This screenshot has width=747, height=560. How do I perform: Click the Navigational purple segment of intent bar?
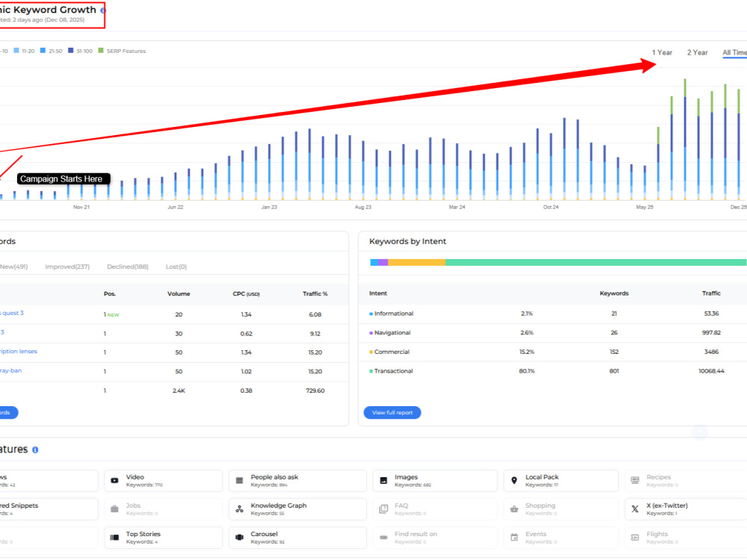[x=383, y=262]
